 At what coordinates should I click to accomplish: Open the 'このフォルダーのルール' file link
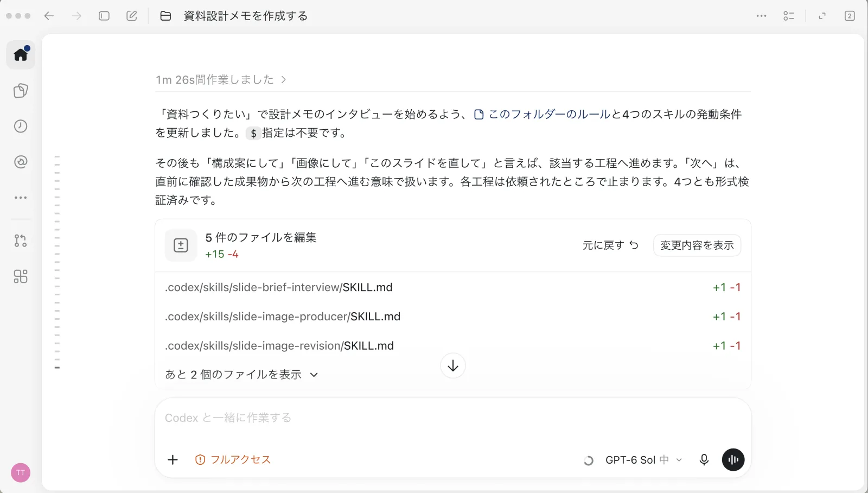pyautogui.click(x=542, y=115)
